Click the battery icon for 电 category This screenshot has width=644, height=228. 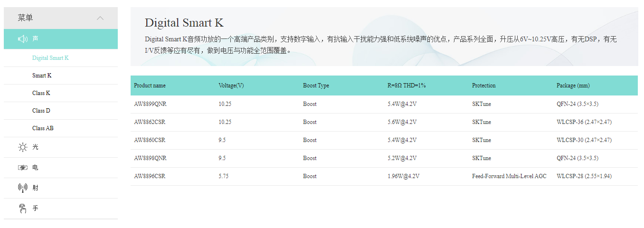pos(22,168)
